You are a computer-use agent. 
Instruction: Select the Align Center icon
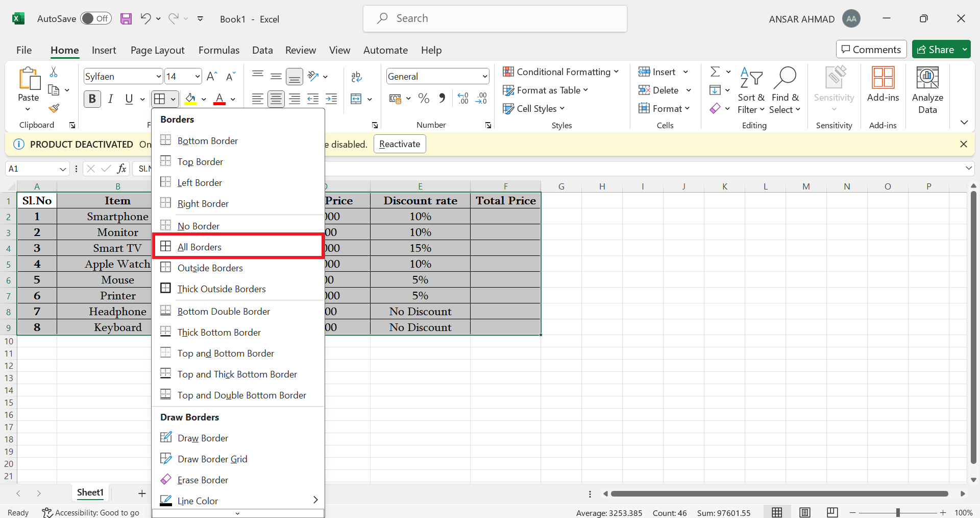point(276,99)
